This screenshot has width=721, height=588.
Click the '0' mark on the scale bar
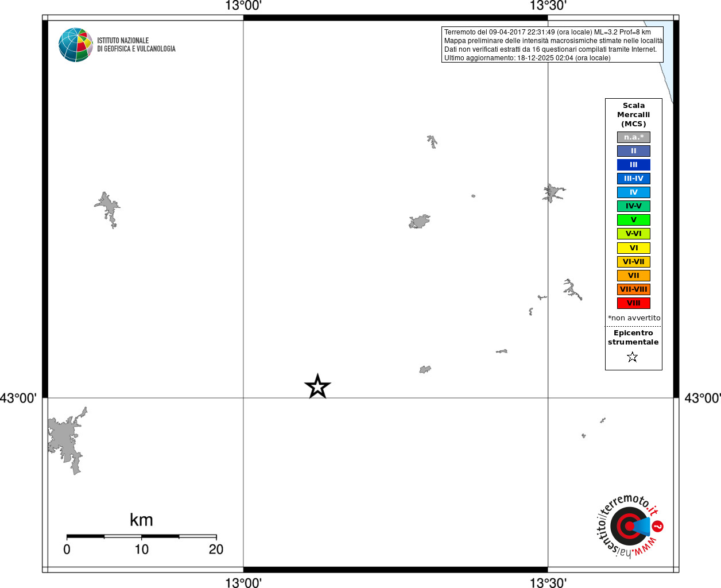click(67, 550)
